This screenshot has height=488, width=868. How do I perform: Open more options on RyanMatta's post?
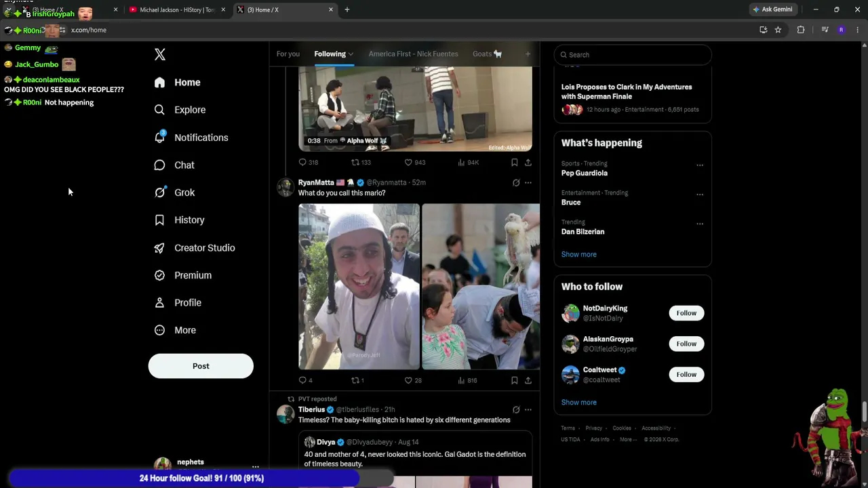(528, 182)
